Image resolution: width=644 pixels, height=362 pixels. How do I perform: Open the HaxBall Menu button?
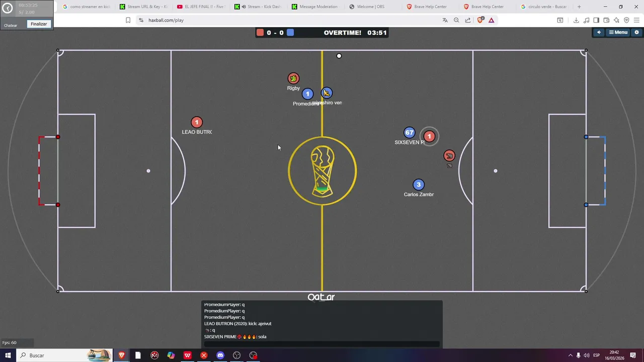tap(618, 32)
